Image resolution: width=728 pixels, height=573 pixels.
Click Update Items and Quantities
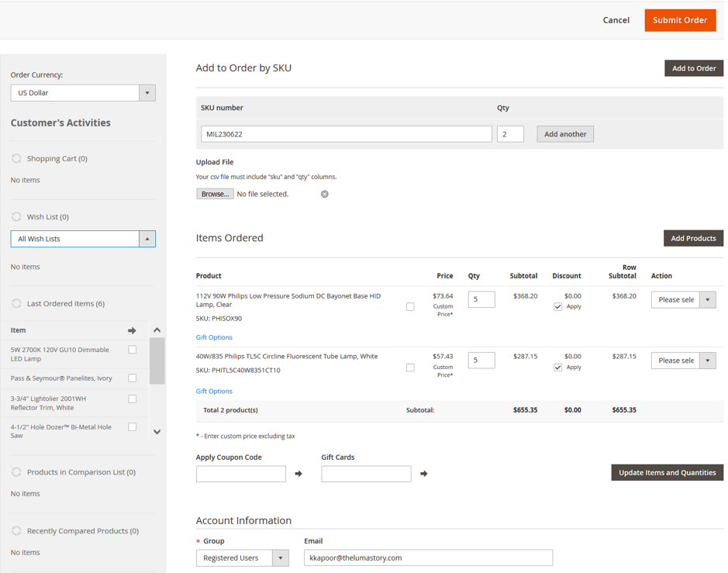point(668,473)
